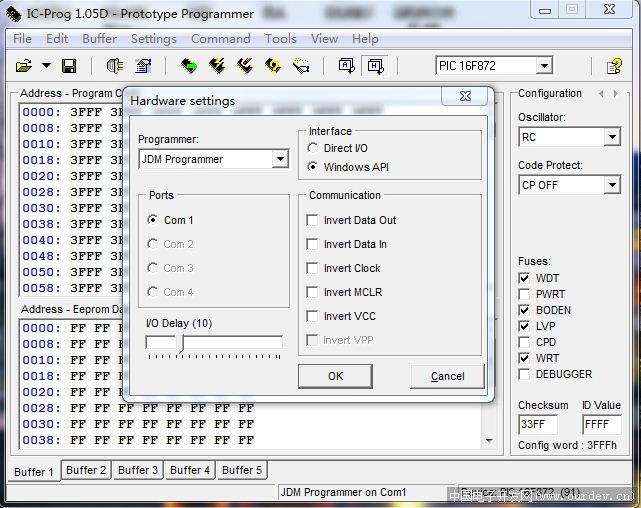Click the Read All green chip icon
The width and height of the screenshot is (641, 508).
tap(189, 66)
